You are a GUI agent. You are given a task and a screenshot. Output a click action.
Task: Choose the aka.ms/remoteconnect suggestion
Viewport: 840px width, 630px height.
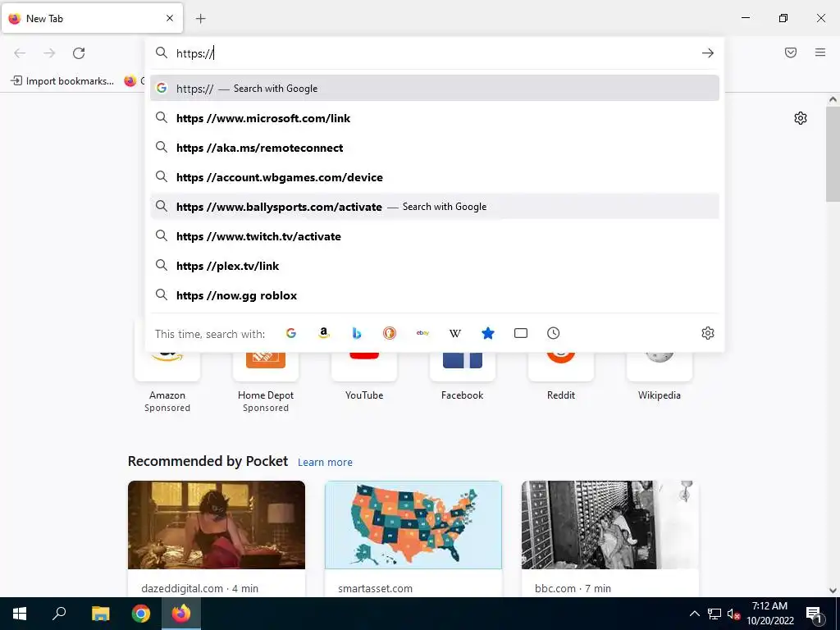point(435,148)
